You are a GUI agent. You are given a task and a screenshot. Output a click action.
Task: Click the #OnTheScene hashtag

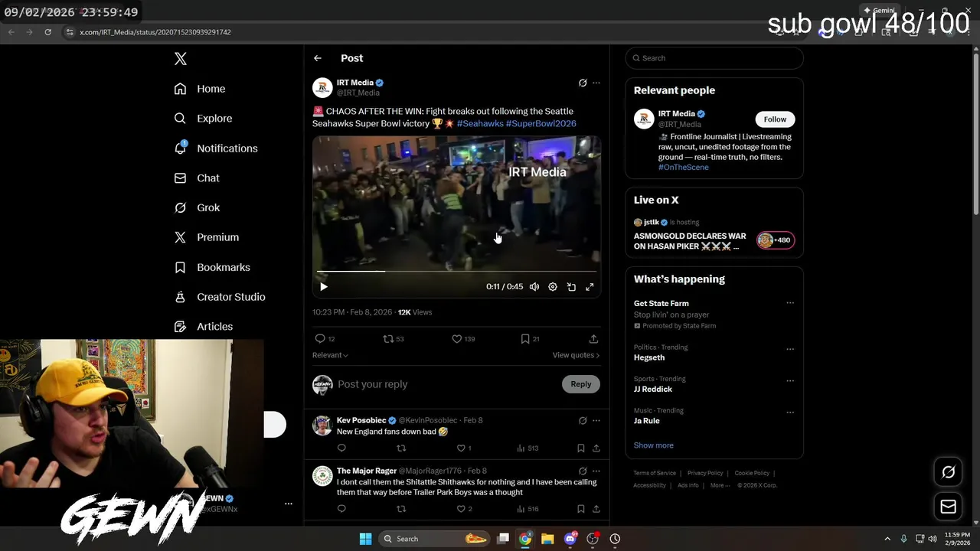point(684,167)
